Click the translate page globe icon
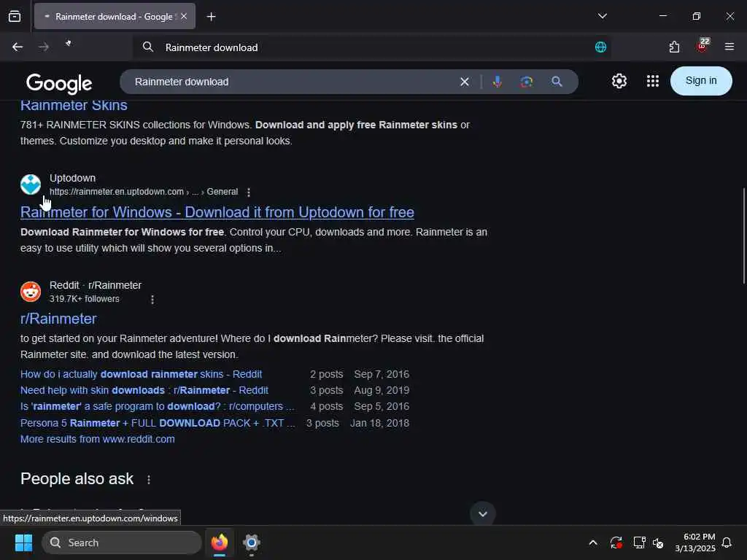 (600, 47)
